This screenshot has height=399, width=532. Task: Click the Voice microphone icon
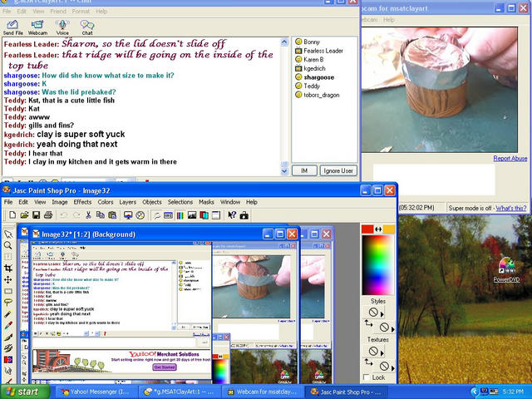click(62, 27)
